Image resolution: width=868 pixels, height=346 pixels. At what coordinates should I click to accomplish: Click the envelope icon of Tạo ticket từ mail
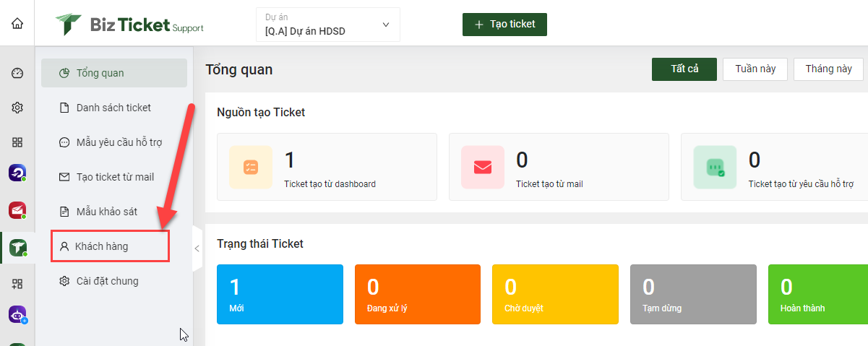point(64,177)
